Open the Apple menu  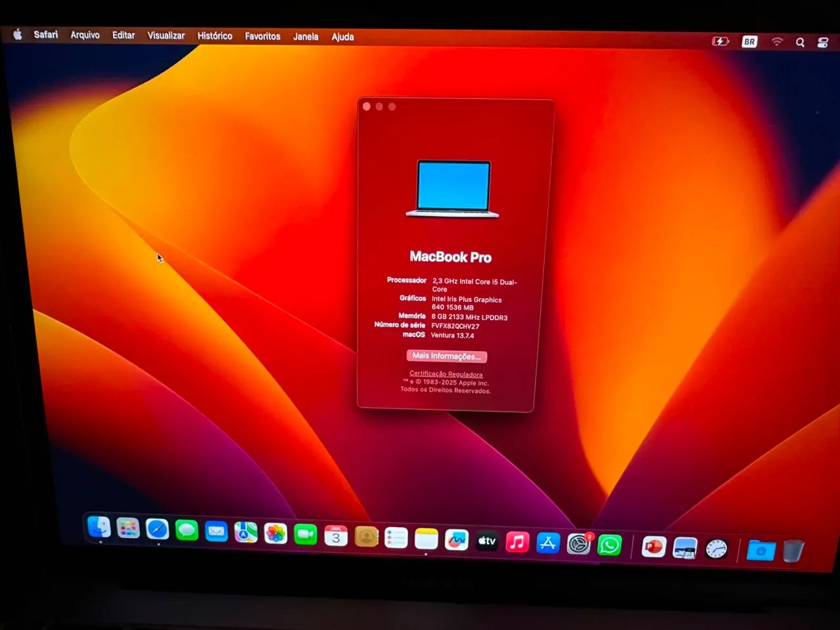[18, 34]
